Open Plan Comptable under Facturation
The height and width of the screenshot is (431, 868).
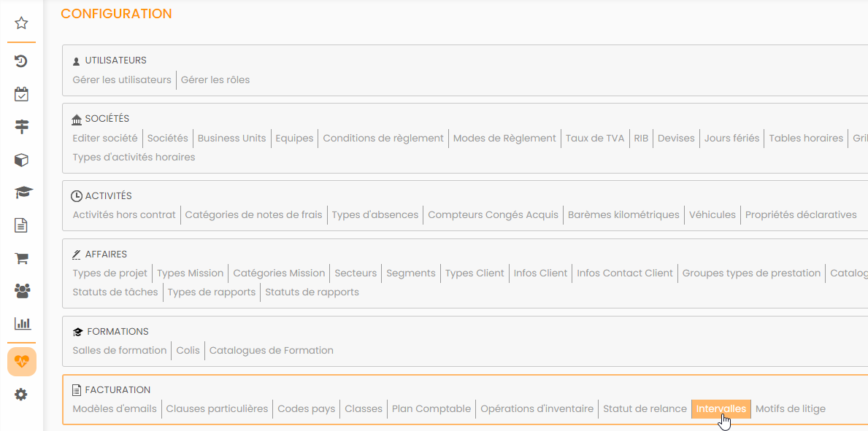pos(431,408)
